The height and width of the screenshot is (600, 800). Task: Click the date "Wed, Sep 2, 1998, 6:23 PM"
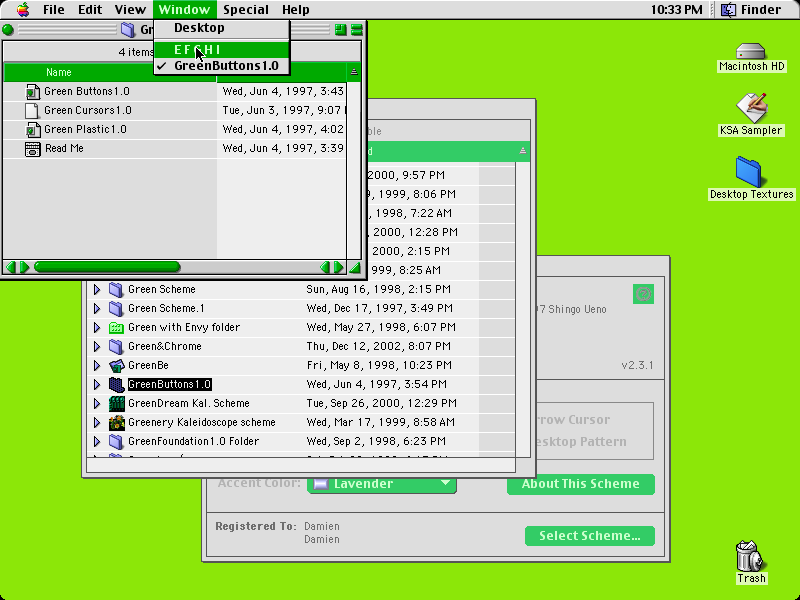(x=376, y=441)
